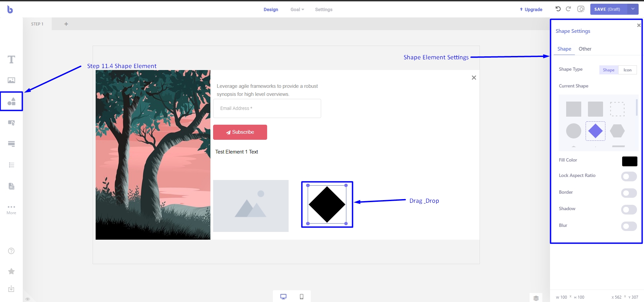Viewport: 644px width, 302px height.
Task: Click the X 562 position value
Action: [616, 297]
